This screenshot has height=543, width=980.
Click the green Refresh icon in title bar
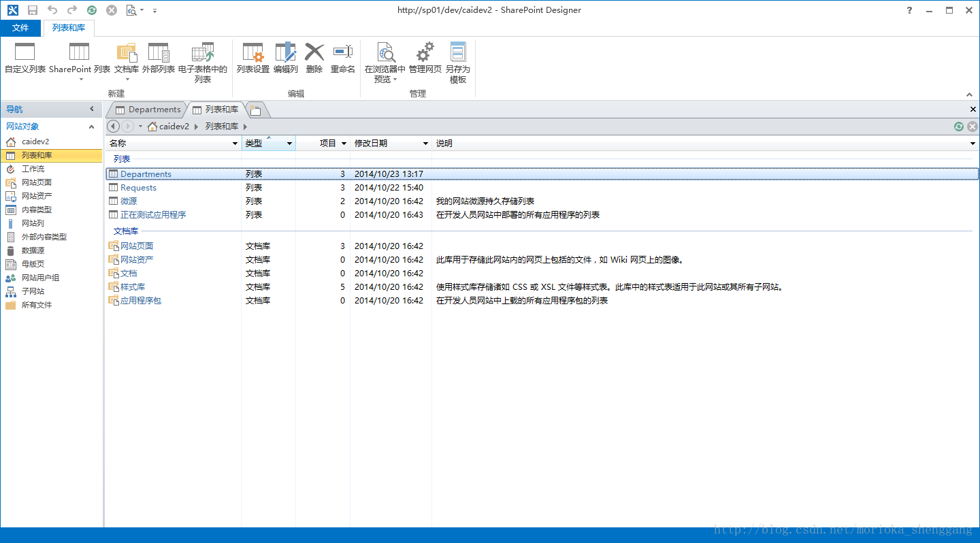[x=92, y=10]
